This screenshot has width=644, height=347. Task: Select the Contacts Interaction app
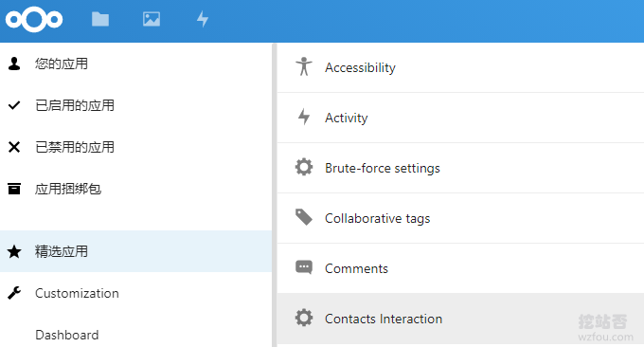coord(460,319)
